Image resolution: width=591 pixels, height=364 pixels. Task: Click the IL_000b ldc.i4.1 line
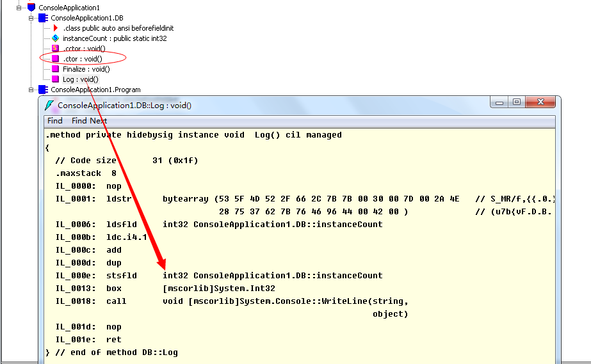click(101, 237)
